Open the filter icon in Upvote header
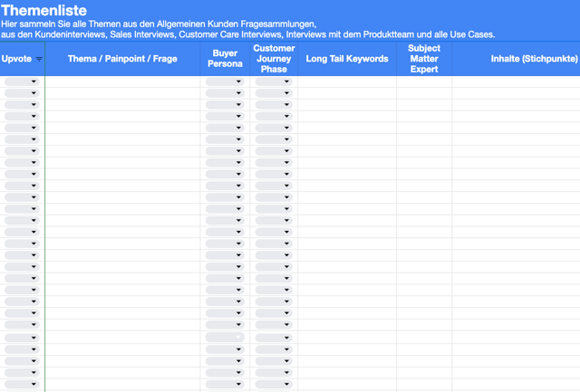This screenshot has height=392, width=580. 39,59
